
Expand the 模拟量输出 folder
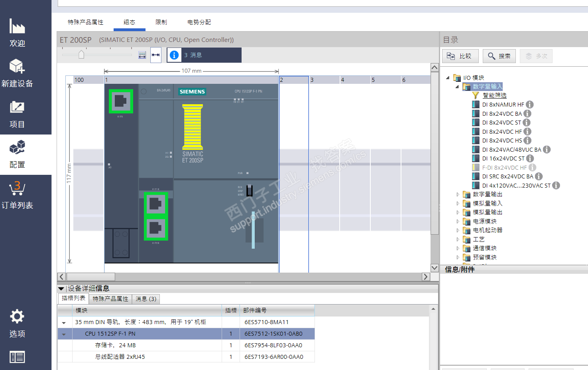point(458,212)
